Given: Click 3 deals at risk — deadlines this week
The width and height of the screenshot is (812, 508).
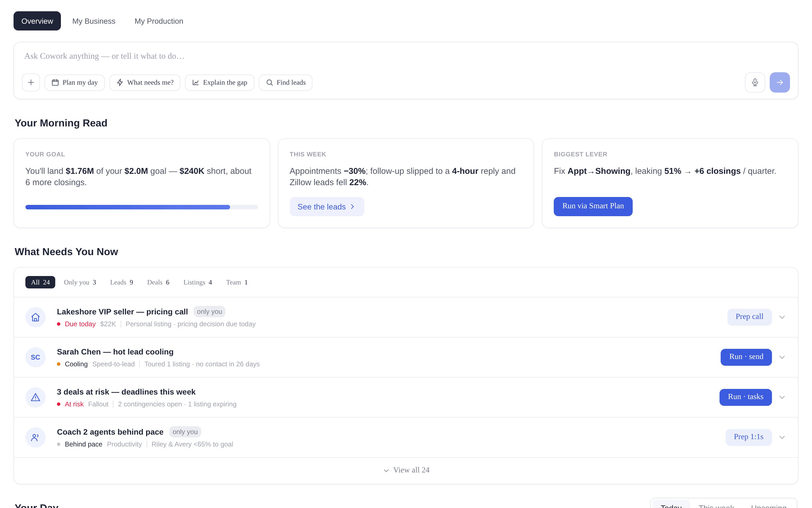Looking at the screenshot, I should (126, 392).
